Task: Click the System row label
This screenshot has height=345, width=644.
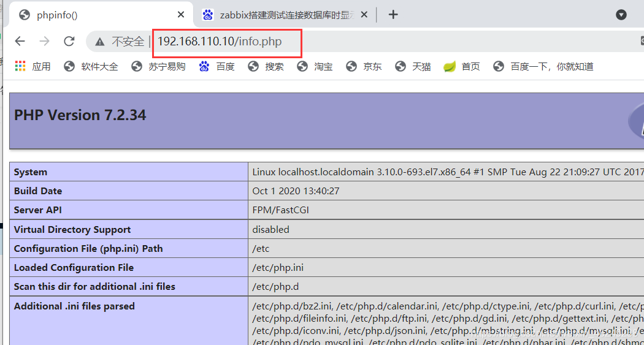Action: click(x=31, y=172)
